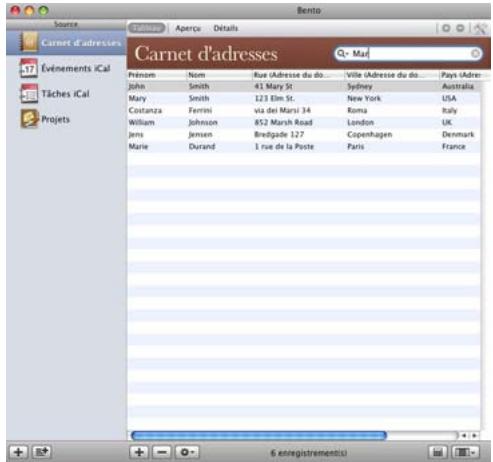
Task: Click the 852 Marsh Road cell
Action: click(283, 122)
